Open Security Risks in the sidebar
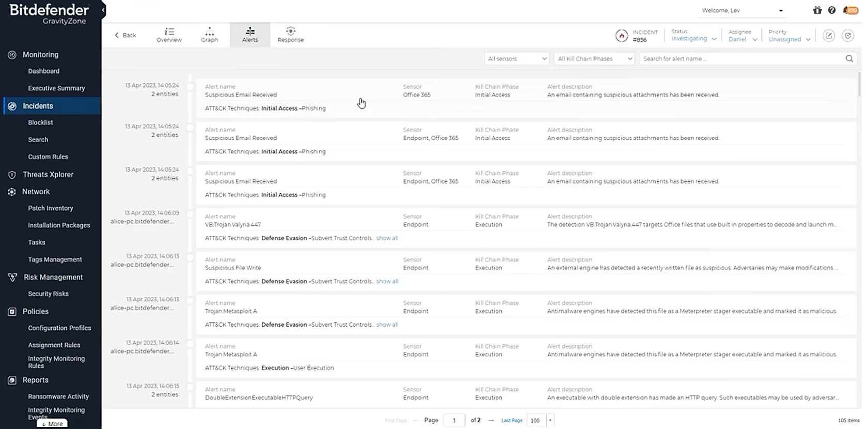This screenshot has width=868, height=429. click(x=48, y=294)
